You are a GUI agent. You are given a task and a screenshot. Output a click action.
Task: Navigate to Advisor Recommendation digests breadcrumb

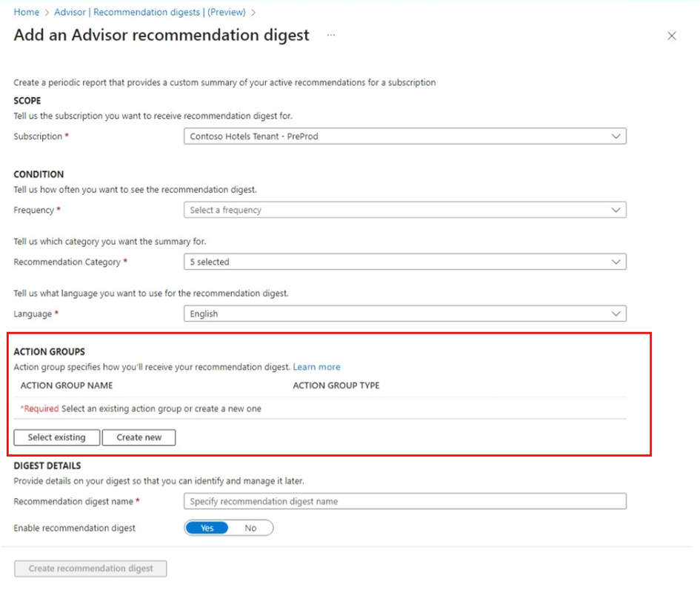tap(150, 12)
